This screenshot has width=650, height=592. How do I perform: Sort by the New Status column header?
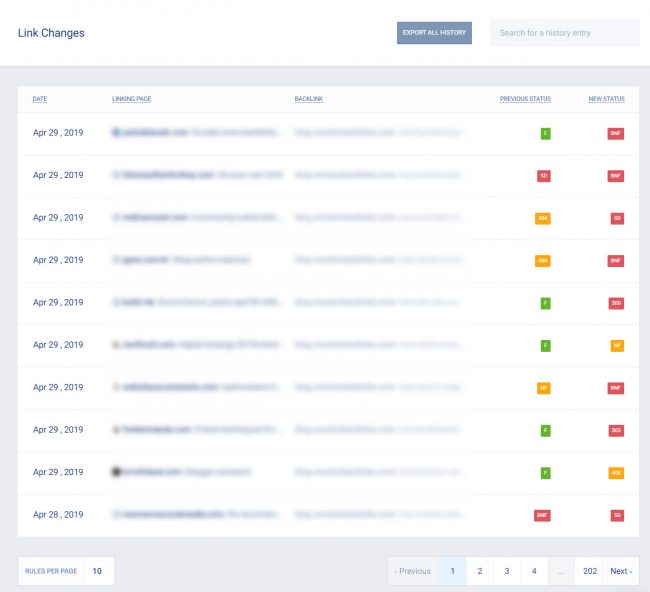606,99
